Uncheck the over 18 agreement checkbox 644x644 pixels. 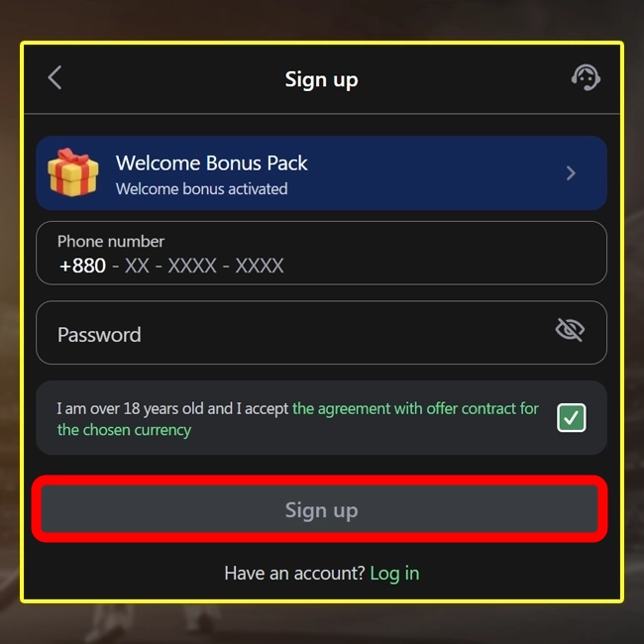[x=572, y=417]
